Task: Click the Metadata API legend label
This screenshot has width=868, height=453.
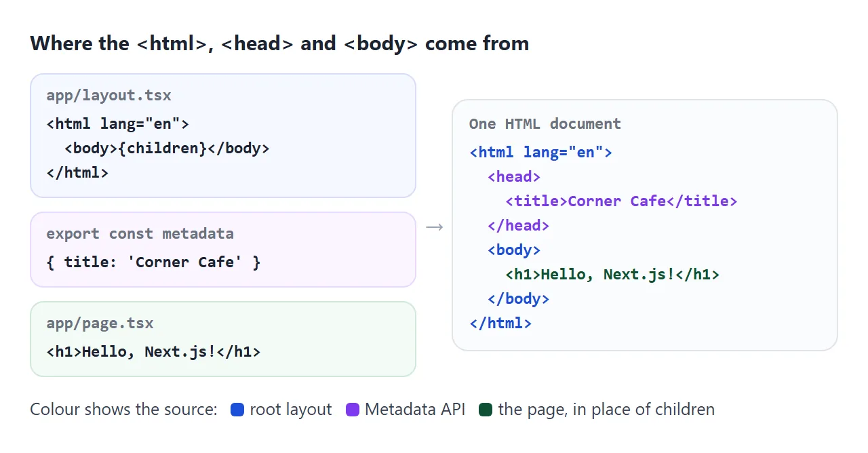Action: click(415, 410)
